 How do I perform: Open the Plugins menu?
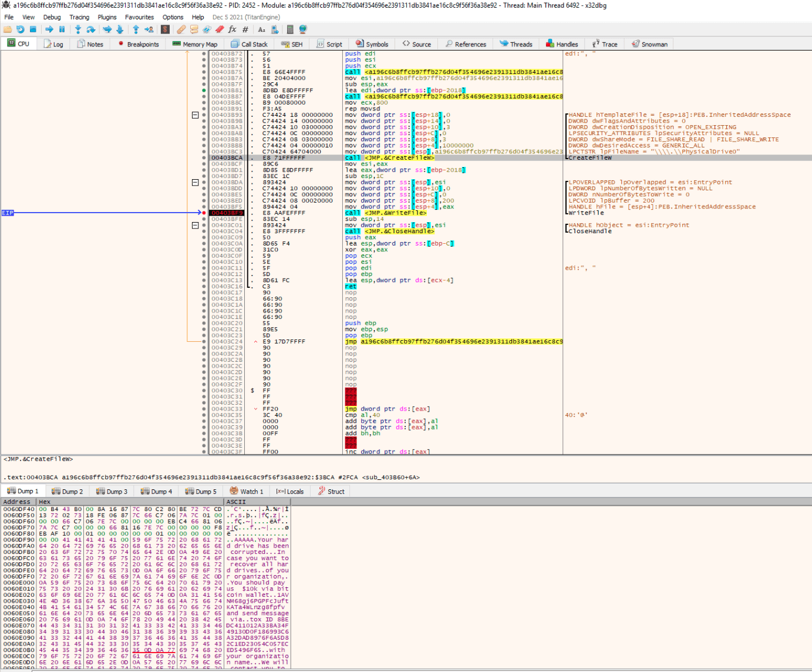coord(107,17)
